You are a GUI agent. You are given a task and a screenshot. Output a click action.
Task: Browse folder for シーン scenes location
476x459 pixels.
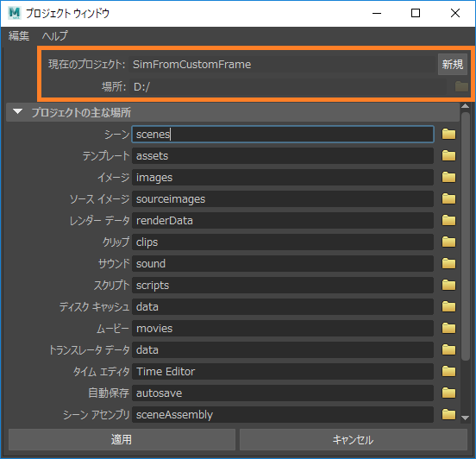click(448, 134)
